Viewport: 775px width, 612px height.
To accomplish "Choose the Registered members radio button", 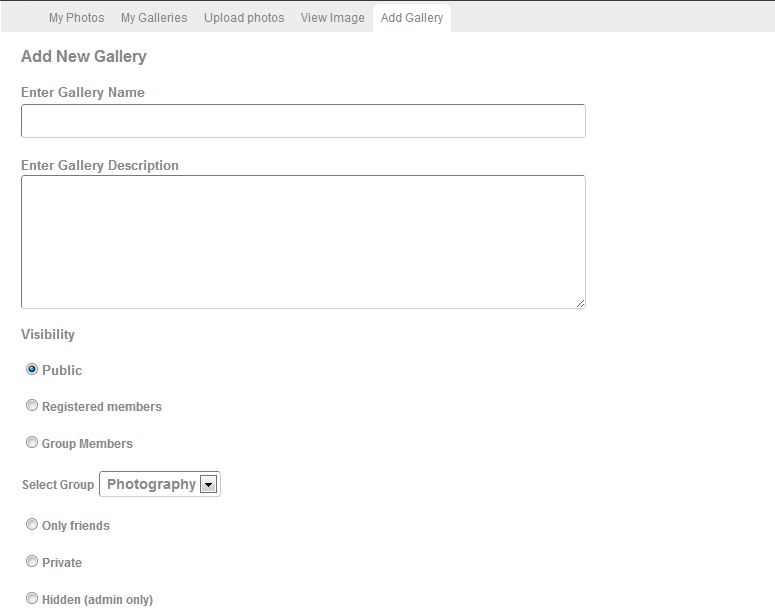I will click(x=32, y=405).
